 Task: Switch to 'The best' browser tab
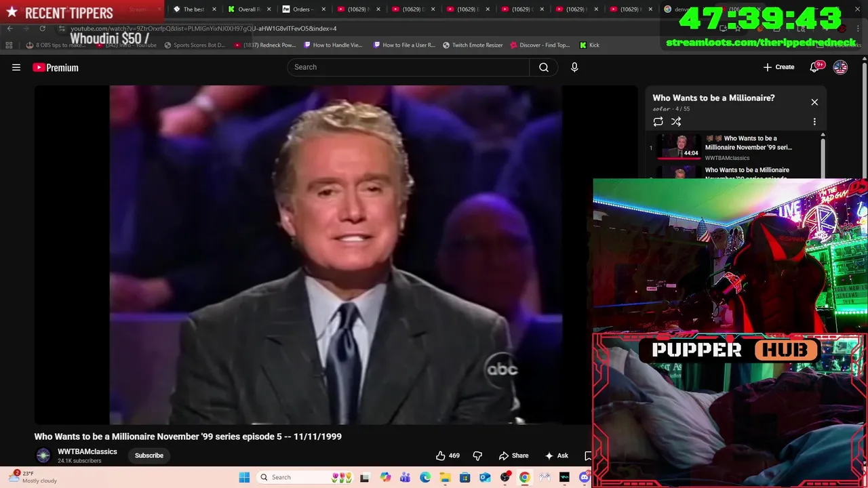pos(193,9)
